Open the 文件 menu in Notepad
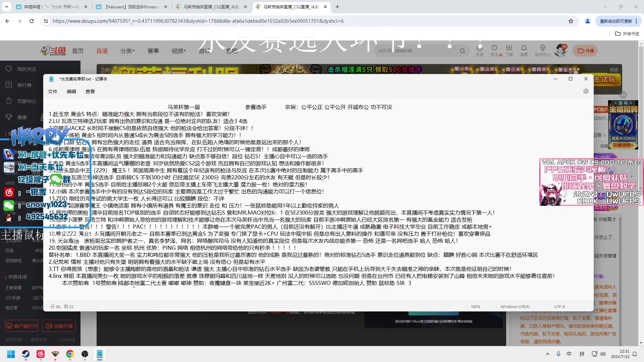 click(x=53, y=92)
